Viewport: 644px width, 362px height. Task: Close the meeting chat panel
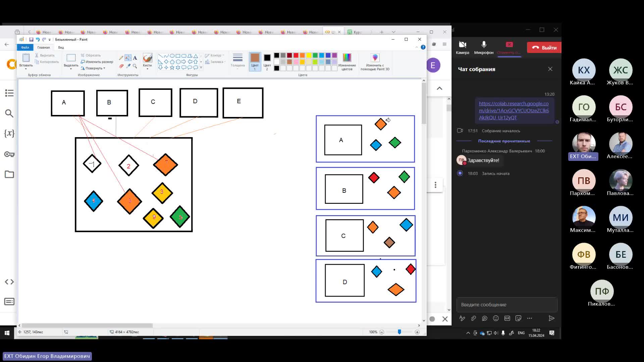550,69
